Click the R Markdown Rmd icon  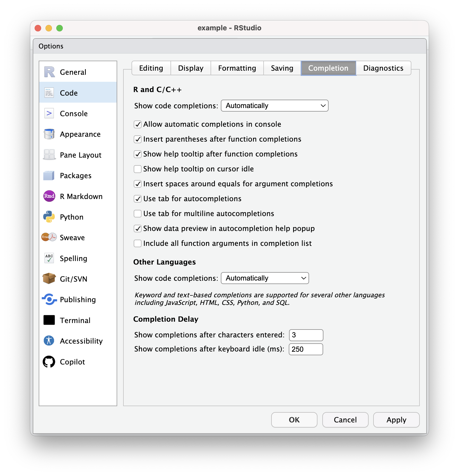click(x=49, y=196)
